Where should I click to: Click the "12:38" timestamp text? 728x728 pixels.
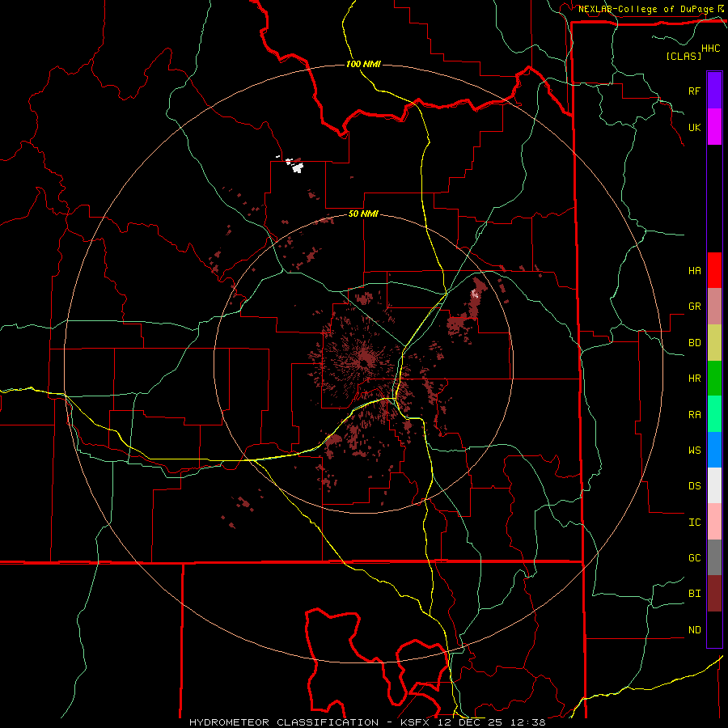tap(528, 722)
